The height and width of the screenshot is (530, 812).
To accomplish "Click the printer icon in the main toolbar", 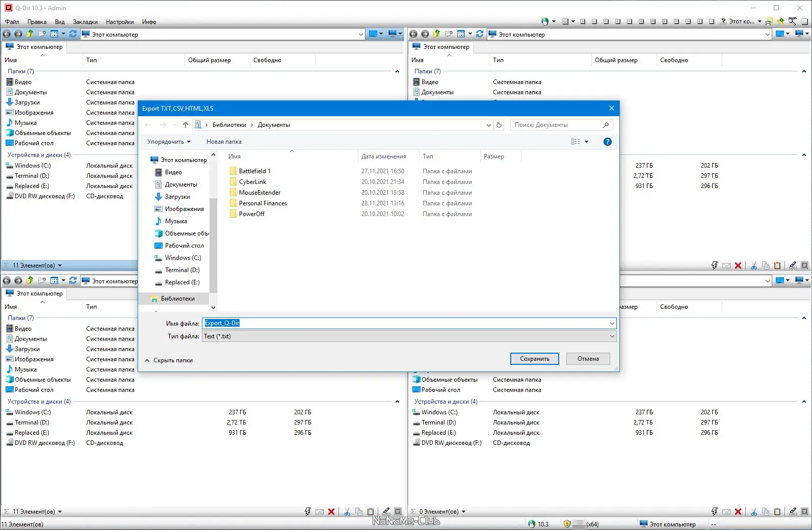I will (769, 21).
